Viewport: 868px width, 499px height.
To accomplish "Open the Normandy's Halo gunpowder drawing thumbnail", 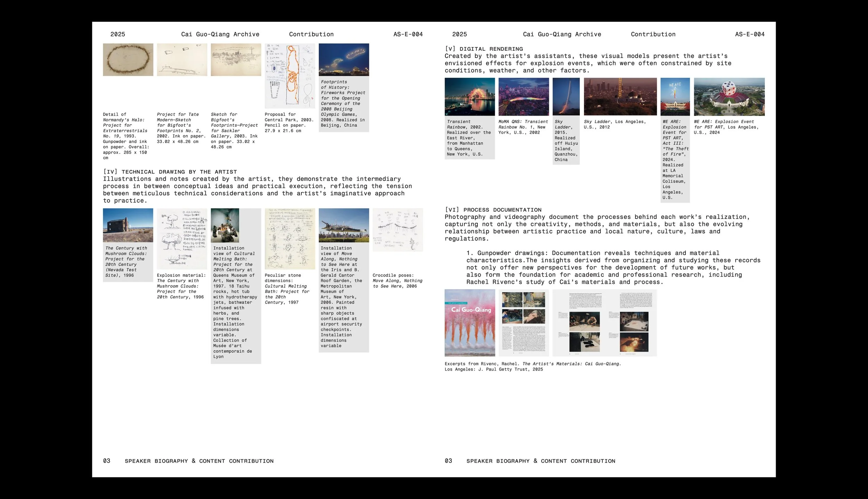I will coord(127,59).
